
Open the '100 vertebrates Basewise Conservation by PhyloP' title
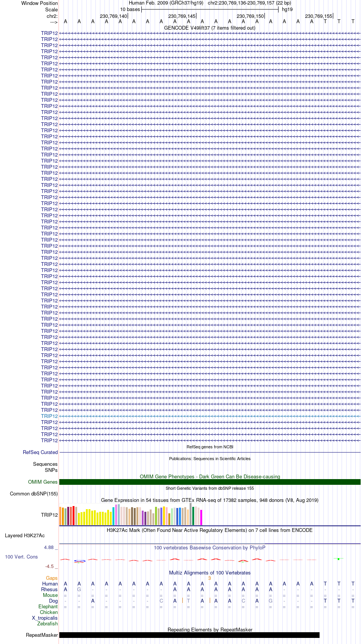[x=210, y=547]
